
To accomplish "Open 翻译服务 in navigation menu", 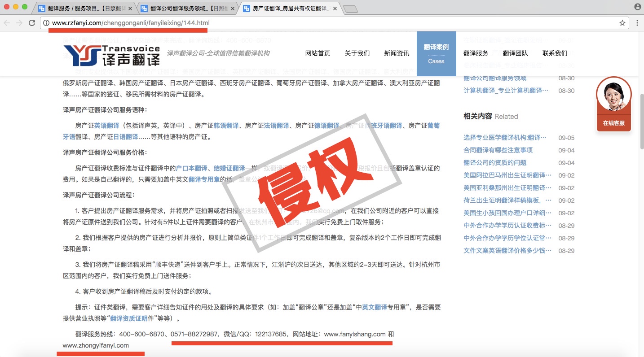I will click(476, 53).
